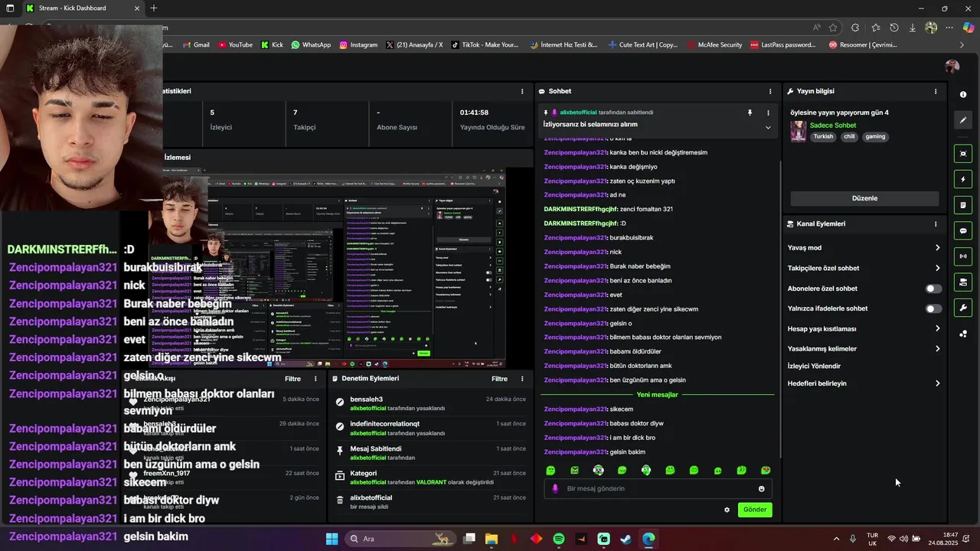Click the Copilot icon in browser toolbar
980x551 pixels.
[969, 28]
